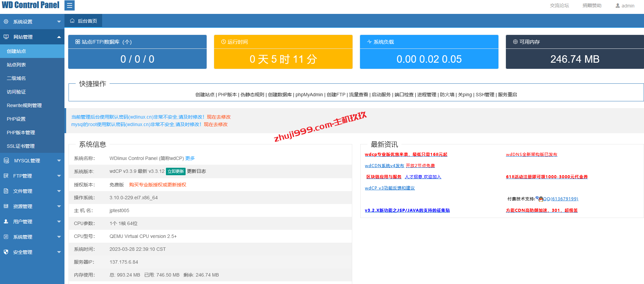Click 捐赠赞助 in the top bar
This screenshot has width=644, height=284.
click(592, 6)
